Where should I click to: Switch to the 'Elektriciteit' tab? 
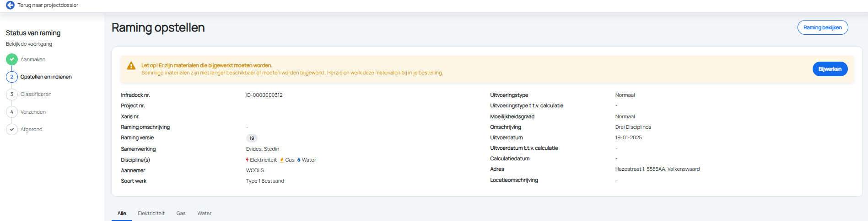[x=151, y=213]
